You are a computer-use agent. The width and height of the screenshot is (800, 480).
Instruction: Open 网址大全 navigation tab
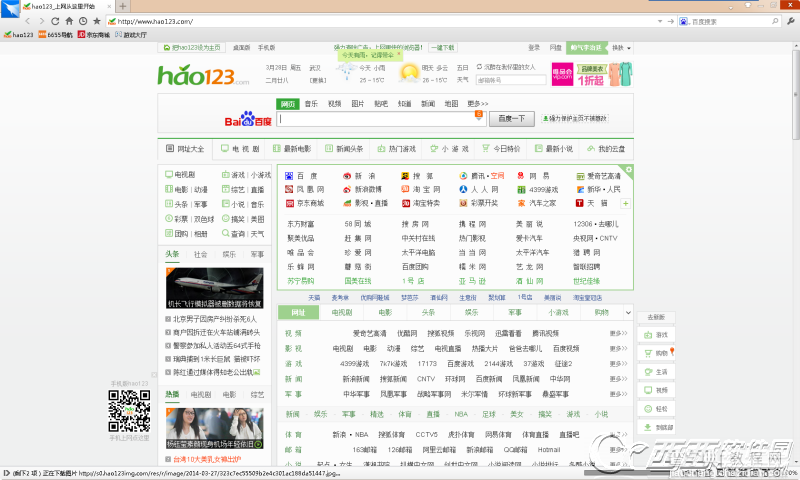pos(185,149)
